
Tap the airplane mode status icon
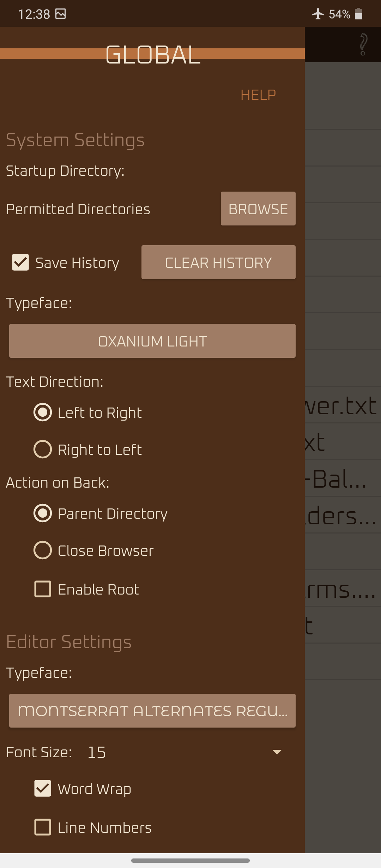(x=318, y=14)
